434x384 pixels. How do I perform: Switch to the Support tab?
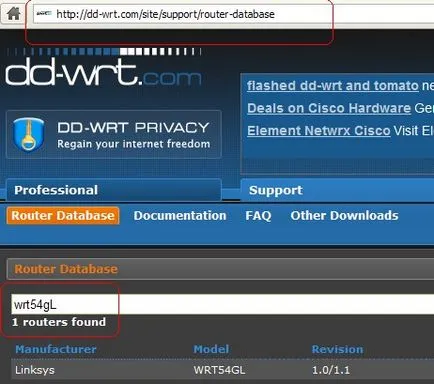click(x=337, y=190)
